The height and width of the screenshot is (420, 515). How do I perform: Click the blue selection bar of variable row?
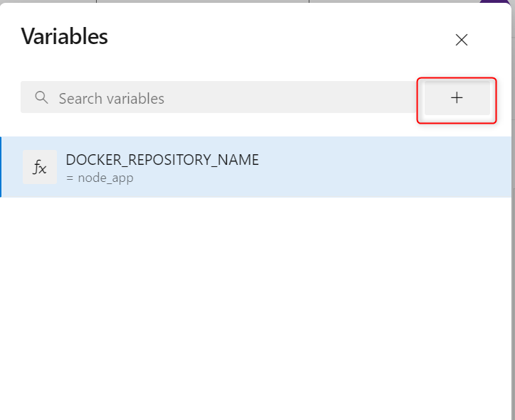pos(1,167)
